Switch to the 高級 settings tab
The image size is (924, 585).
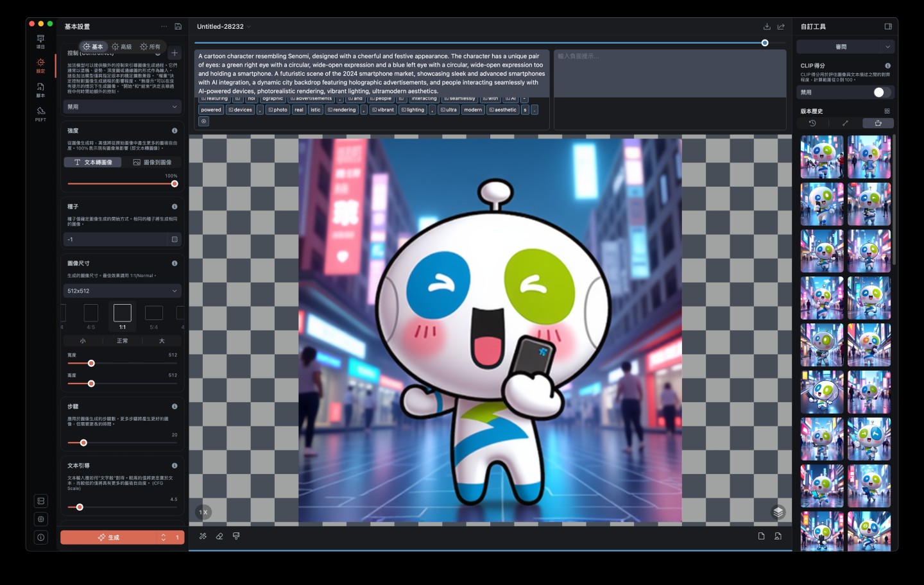tap(122, 47)
